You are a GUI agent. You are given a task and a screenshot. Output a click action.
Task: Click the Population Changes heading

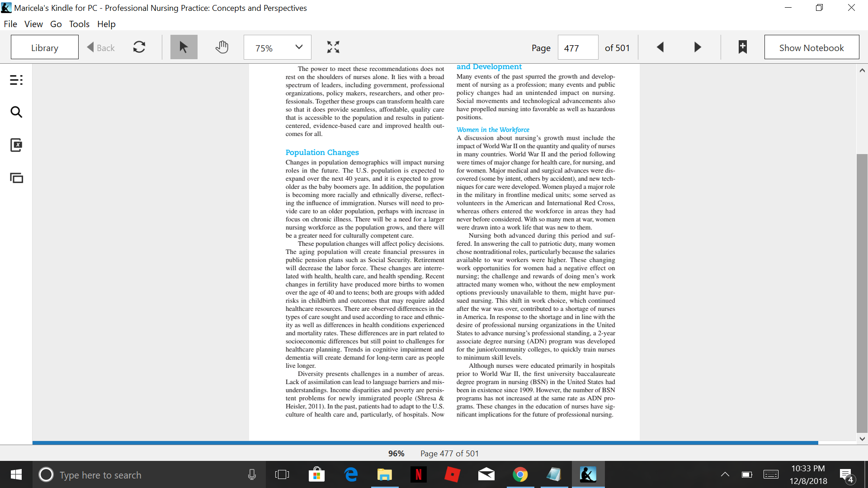tap(322, 152)
